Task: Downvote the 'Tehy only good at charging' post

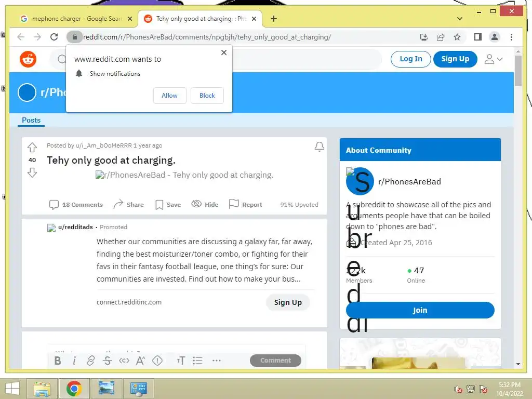Action: [x=32, y=172]
